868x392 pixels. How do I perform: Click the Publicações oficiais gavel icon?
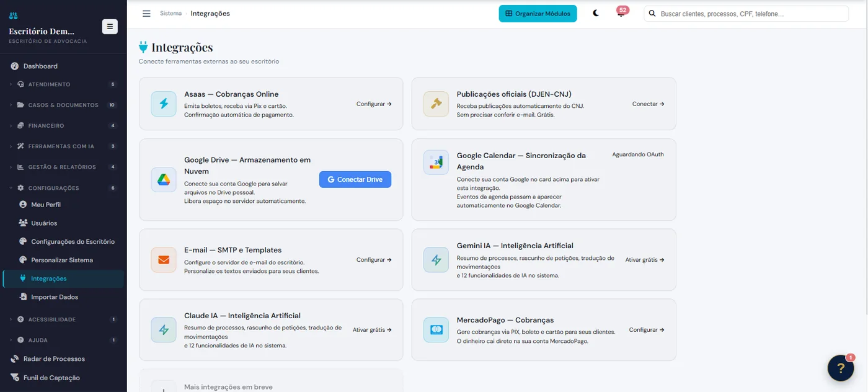[x=436, y=104]
